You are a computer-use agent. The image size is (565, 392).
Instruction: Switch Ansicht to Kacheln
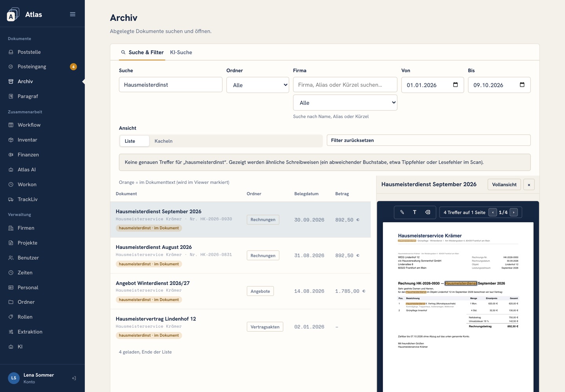pyautogui.click(x=164, y=141)
